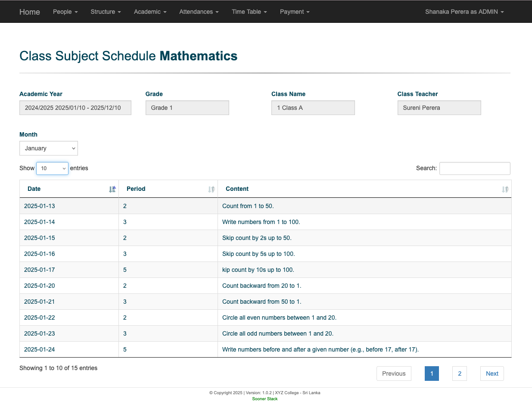
Task: Open the Sooner Stack footer link
Action: point(265,399)
